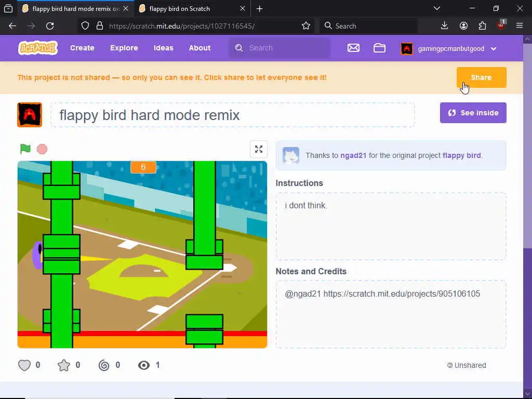The image size is (532, 399).
Task: Edit the project title field
Action: coord(232,115)
